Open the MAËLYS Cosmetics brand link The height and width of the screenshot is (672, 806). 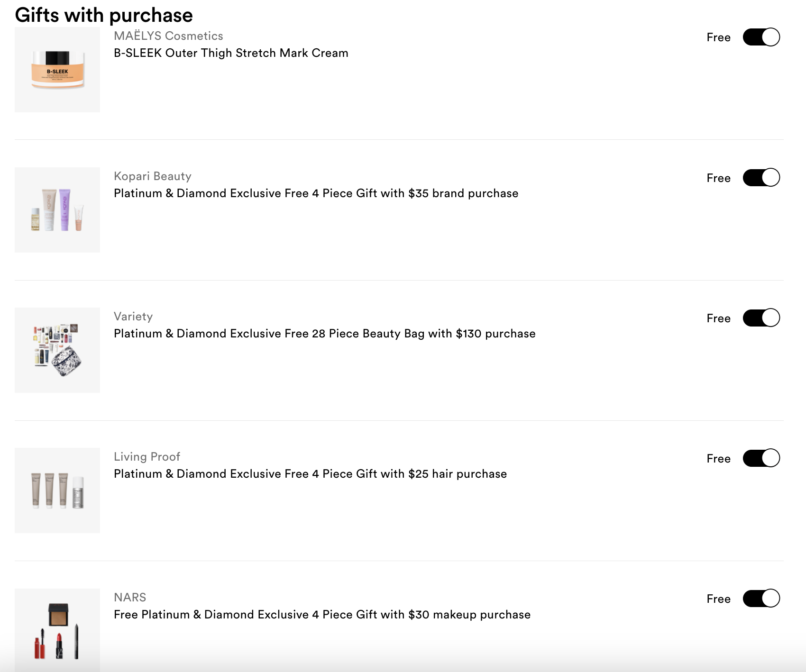click(x=168, y=36)
